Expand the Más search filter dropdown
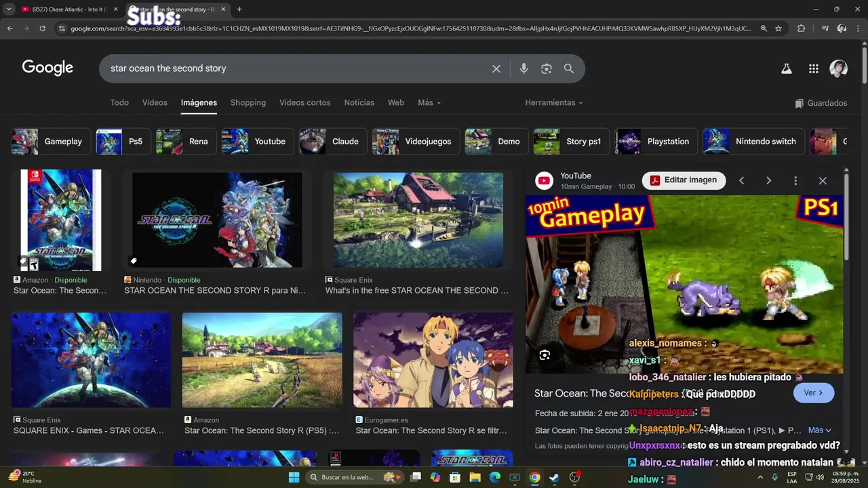This screenshot has height=488, width=868. (429, 102)
